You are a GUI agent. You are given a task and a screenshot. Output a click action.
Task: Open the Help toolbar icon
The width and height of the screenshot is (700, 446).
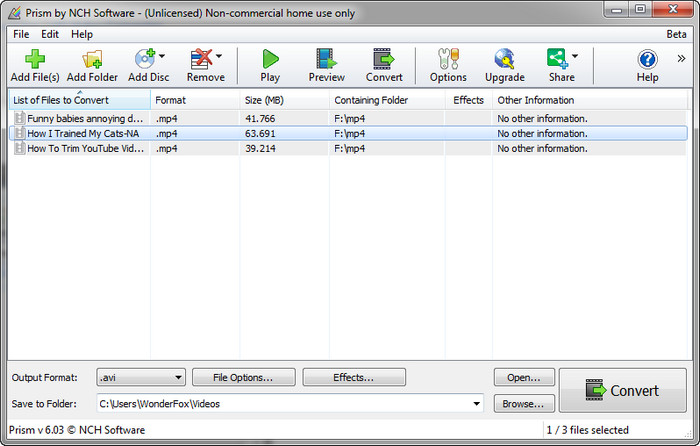647,66
